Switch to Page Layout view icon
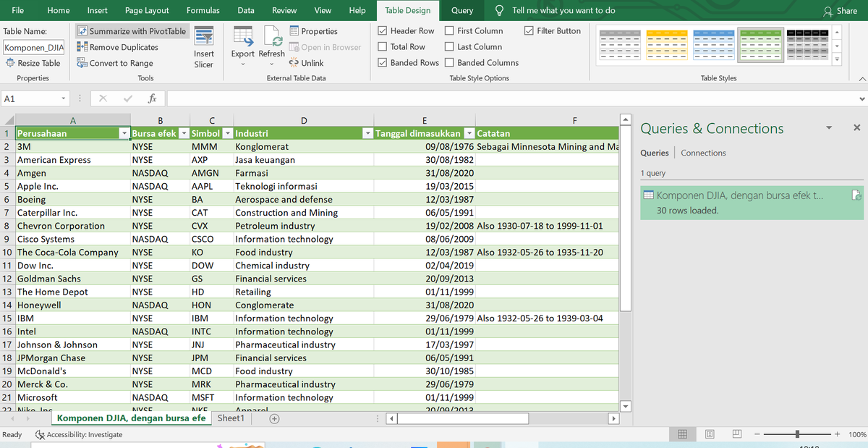 pyautogui.click(x=710, y=434)
